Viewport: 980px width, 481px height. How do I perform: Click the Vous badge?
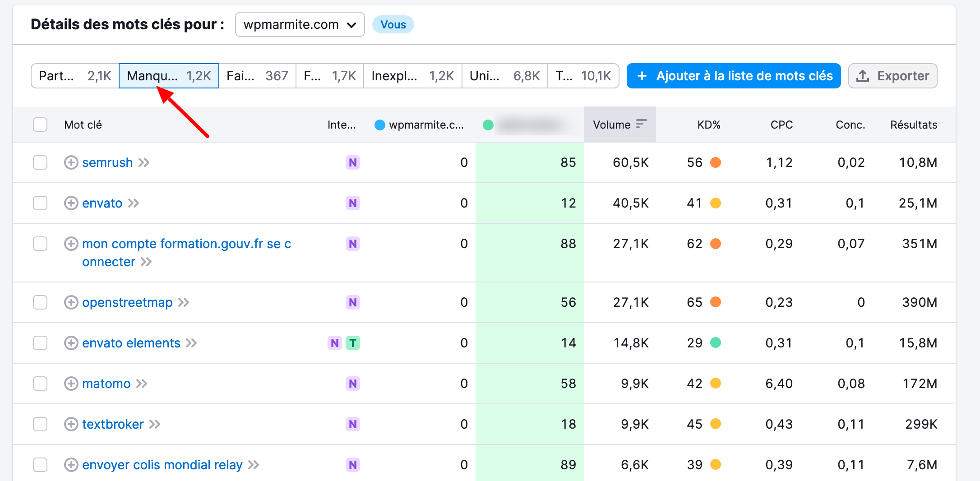393,24
